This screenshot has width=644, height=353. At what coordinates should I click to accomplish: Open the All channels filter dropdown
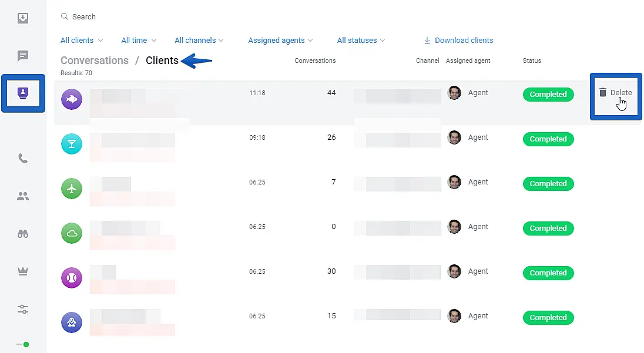[199, 41]
